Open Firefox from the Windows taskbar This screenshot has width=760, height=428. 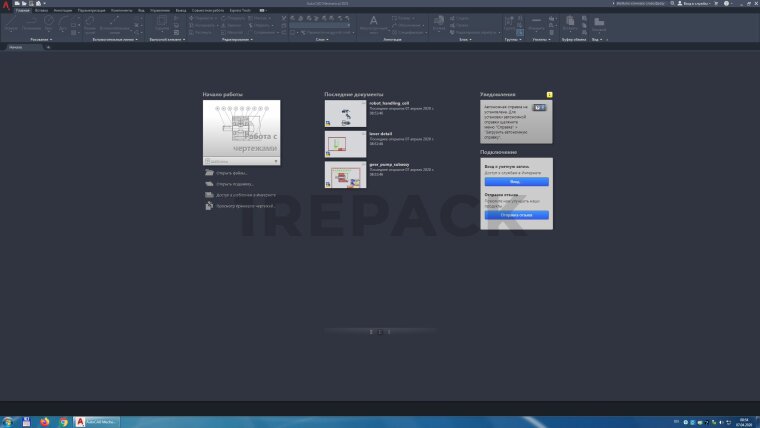pos(45,422)
